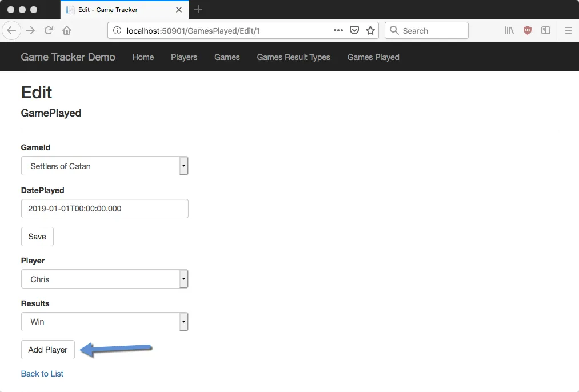This screenshot has width=579, height=392.
Task: Close the Edit - Game Tracker tab
Action: tap(179, 10)
